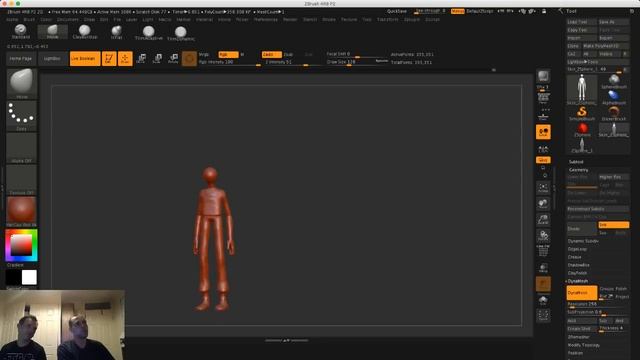Click the Frame icon in right shelf
The height and width of the screenshot is (360, 640).
pyautogui.click(x=543, y=187)
